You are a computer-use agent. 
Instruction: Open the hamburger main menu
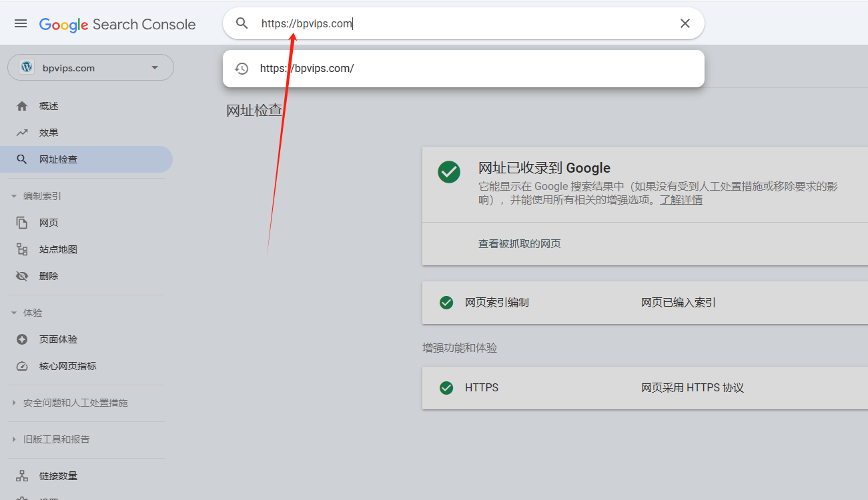[x=21, y=24]
